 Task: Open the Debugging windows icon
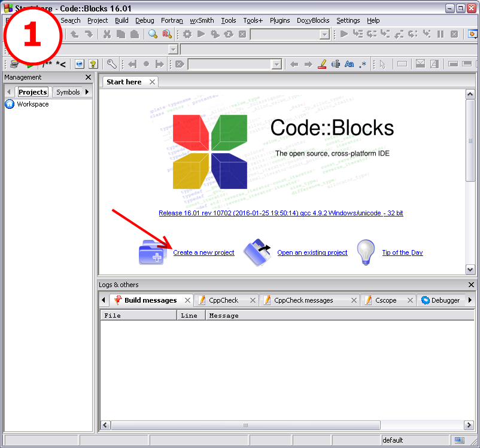coord(472,34)
